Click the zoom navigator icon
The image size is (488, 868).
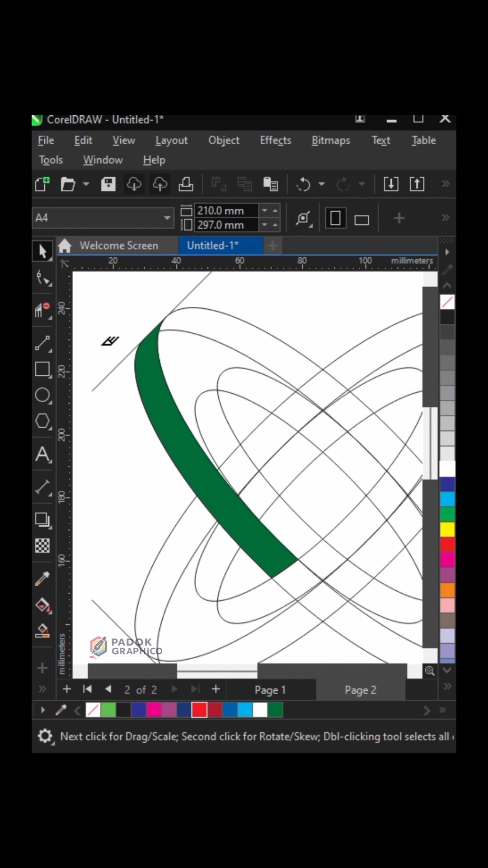click(430, 671)
